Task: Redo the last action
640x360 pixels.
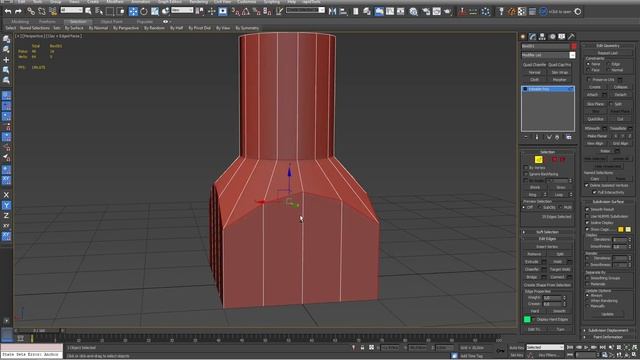Action: pos(18,11)
